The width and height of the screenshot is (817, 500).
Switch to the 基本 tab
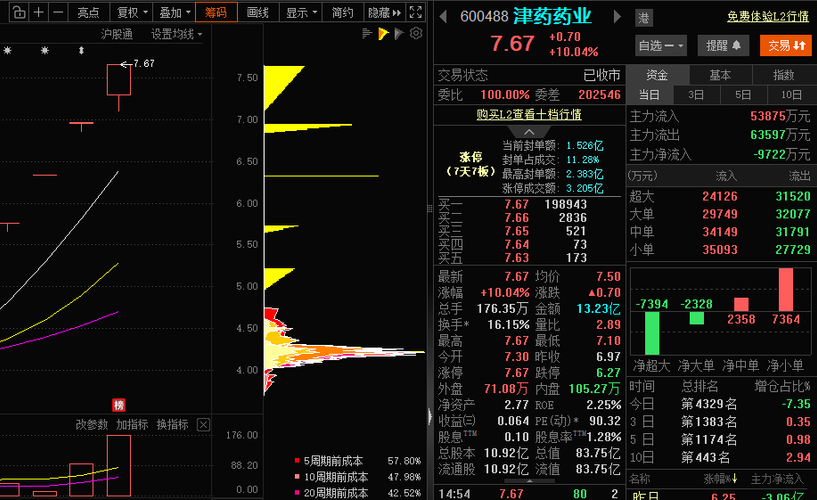[721, 75]
